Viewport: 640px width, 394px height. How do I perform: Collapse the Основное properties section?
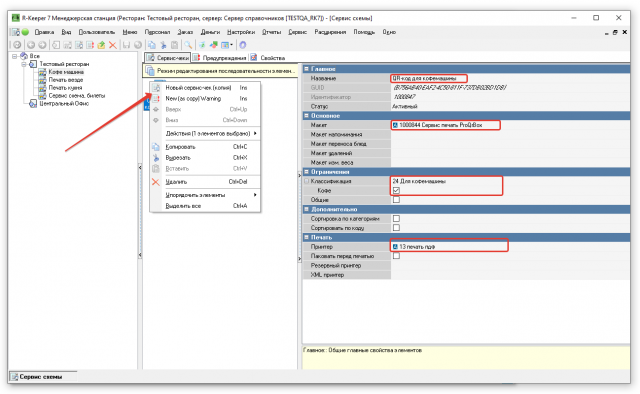pos(307,116)
